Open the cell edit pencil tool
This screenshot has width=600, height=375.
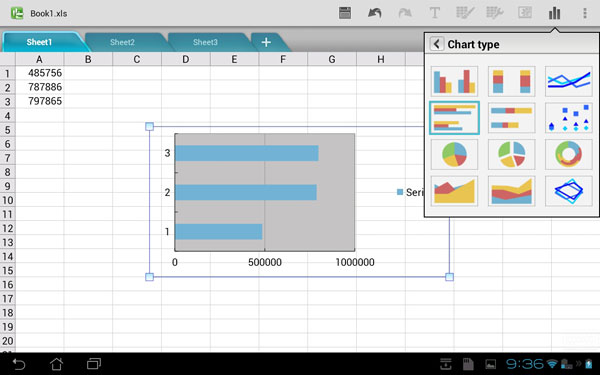click(x=465, y=13)
